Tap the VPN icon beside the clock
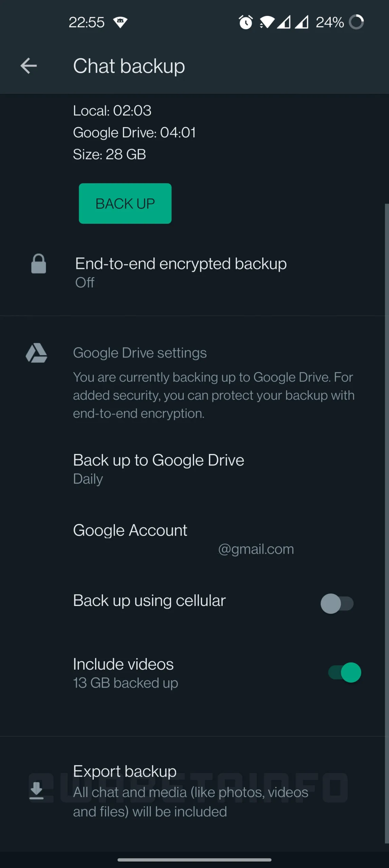This screenshot has height=868, width=389. (120, 22)
